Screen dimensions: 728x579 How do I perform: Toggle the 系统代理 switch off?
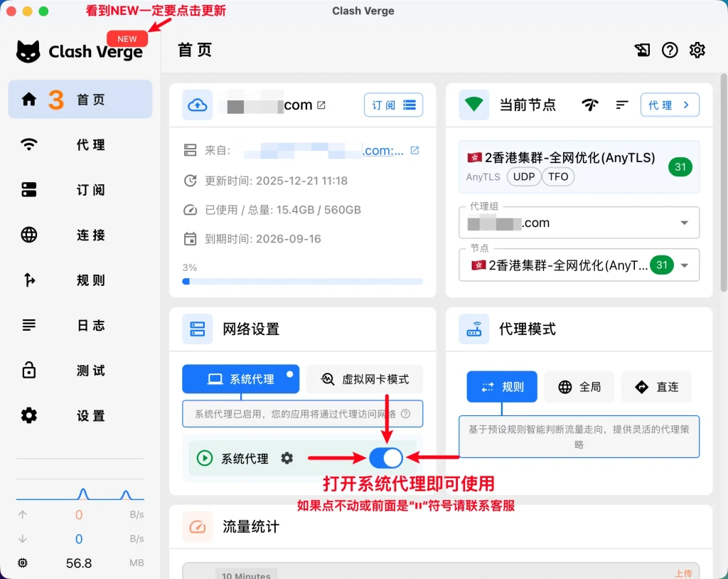click(386, 458)
